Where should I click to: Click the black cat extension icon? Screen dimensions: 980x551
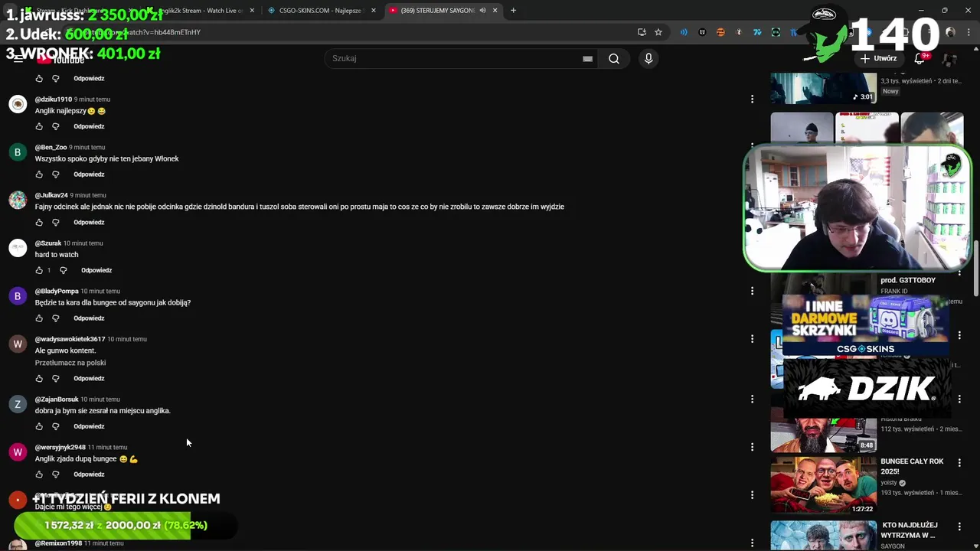(702, 32)
